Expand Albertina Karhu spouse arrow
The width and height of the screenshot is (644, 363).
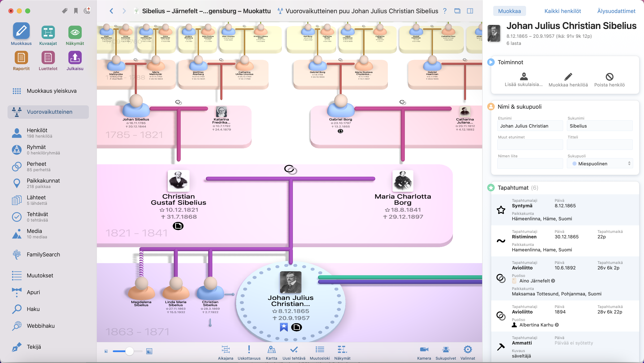point(557,325)
